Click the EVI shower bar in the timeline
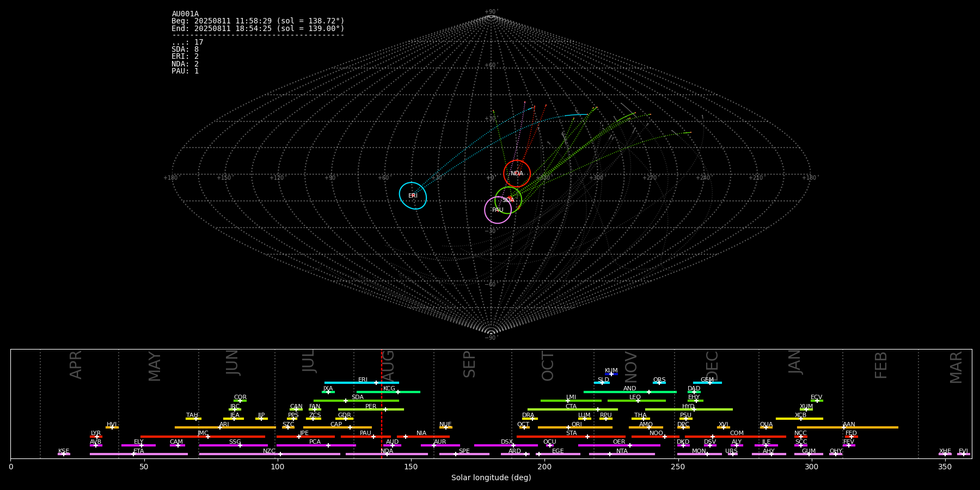The image size is (980, 490). [964, 454]
